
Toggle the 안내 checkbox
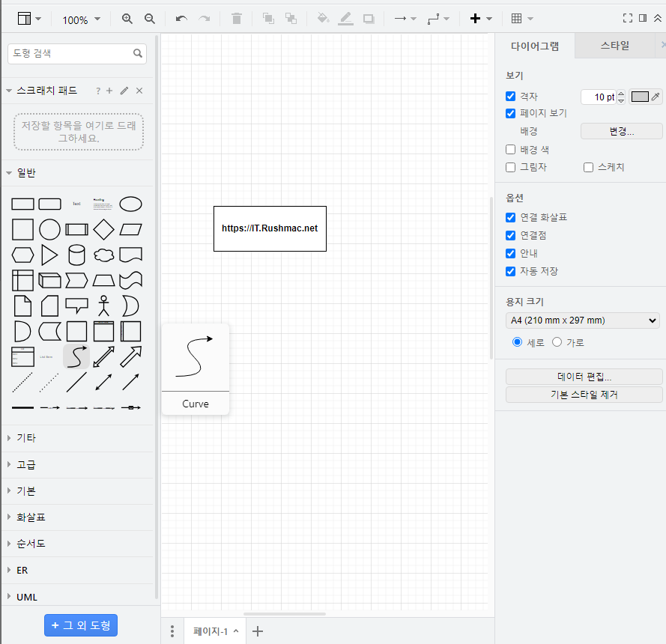coord(510,253)
